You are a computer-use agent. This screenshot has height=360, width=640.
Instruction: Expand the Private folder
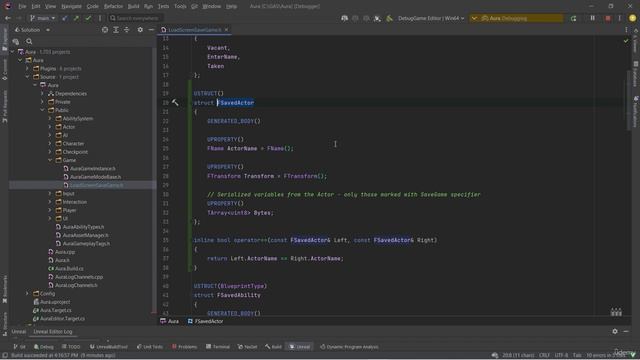[42, 102]
